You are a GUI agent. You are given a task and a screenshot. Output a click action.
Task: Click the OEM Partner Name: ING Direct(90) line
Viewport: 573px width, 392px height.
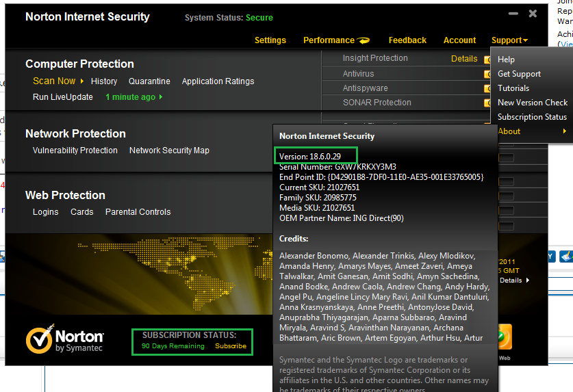point(342,218)
